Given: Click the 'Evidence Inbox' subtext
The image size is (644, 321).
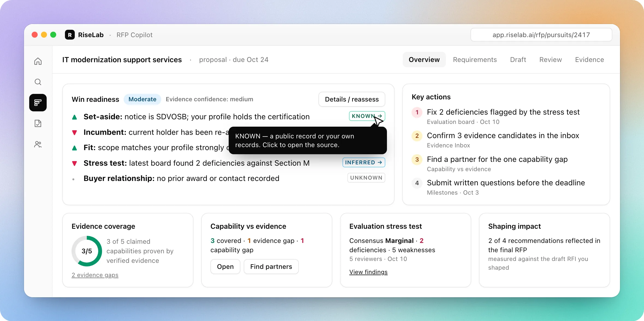Looking at the screenshot, I should click(448, 145).
